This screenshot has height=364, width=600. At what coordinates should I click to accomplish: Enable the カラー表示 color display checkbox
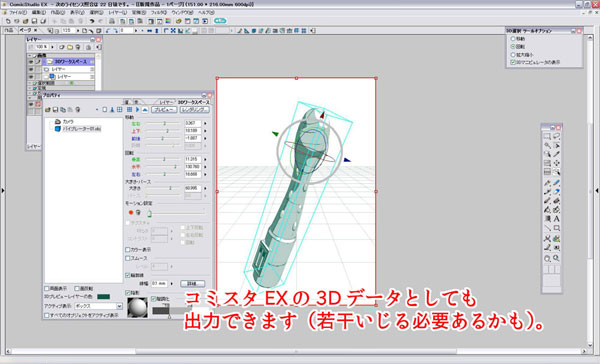pyautogui.click(x=128, y=250)
